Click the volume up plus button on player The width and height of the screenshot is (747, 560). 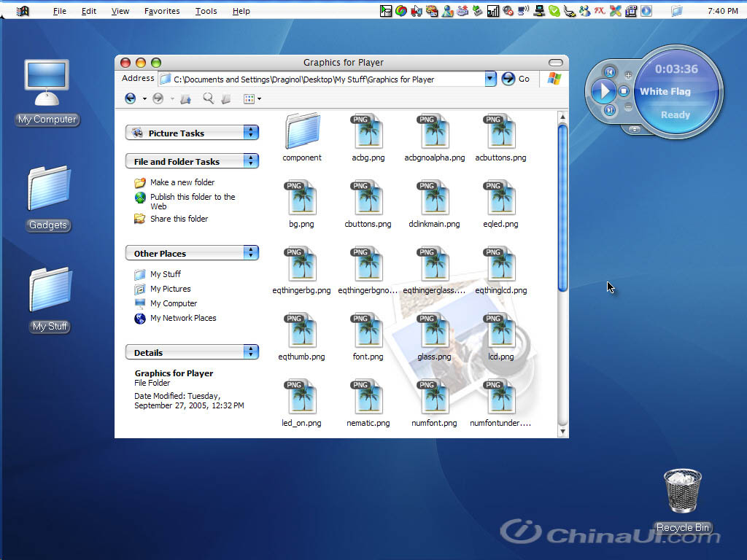point(628,75)
